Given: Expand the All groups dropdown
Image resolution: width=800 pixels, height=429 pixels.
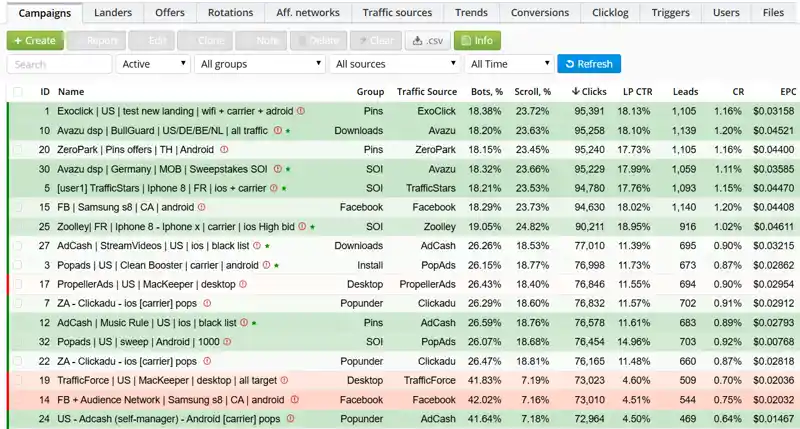Looking at the screenshot, I should point(260,64).
